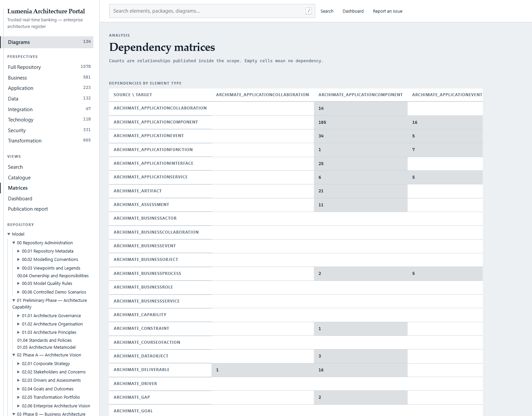Collapse 02 Phase A Architecture Vision folder

pyautogui.click(x=14, y=355)
